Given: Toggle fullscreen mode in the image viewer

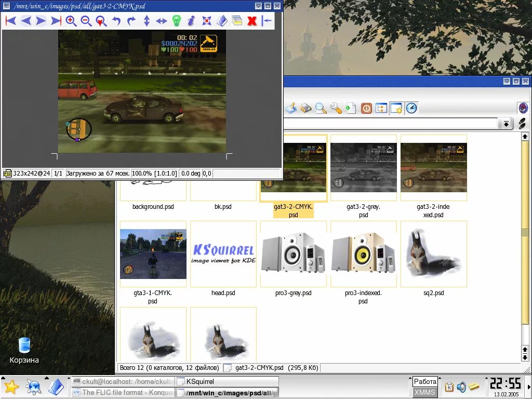Looking at the screenshot, I should [206, 21].
